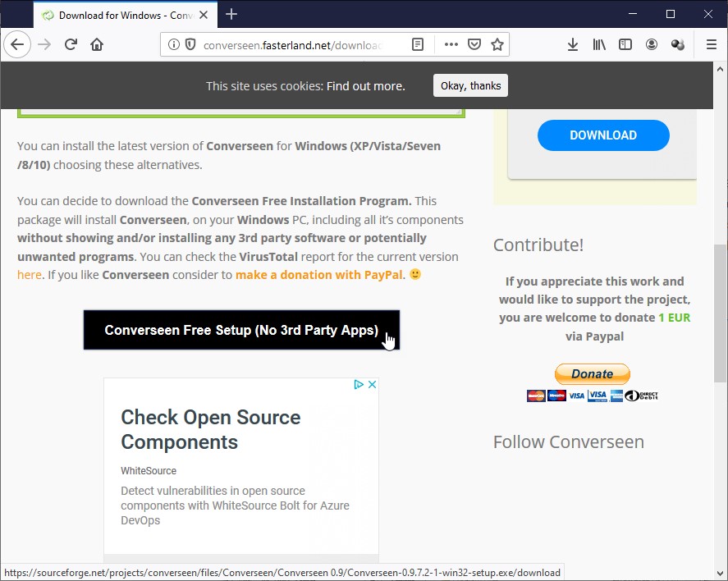
Task: Save page to Pocket
Action: (474, 44)
